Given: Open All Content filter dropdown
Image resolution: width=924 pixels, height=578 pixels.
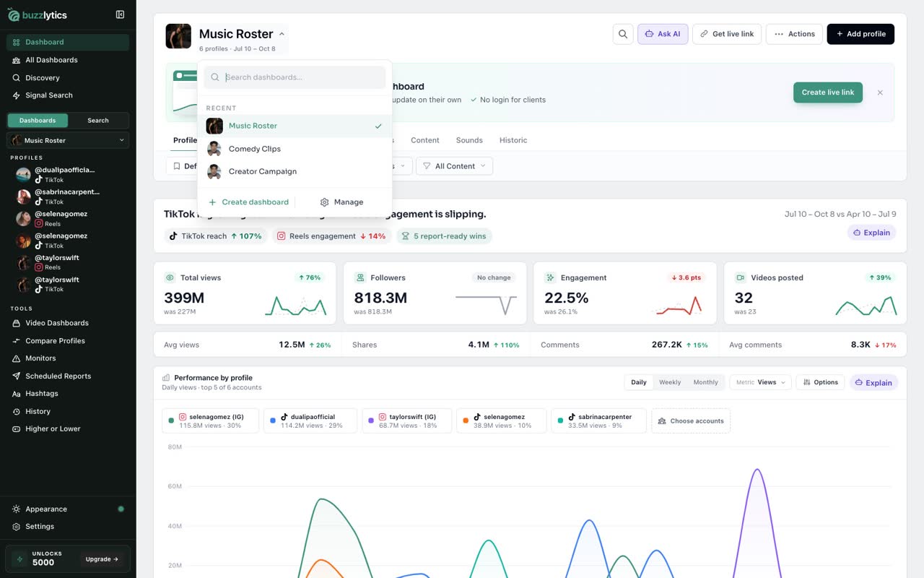Looking at the screenshot, I should pos(455,166).
